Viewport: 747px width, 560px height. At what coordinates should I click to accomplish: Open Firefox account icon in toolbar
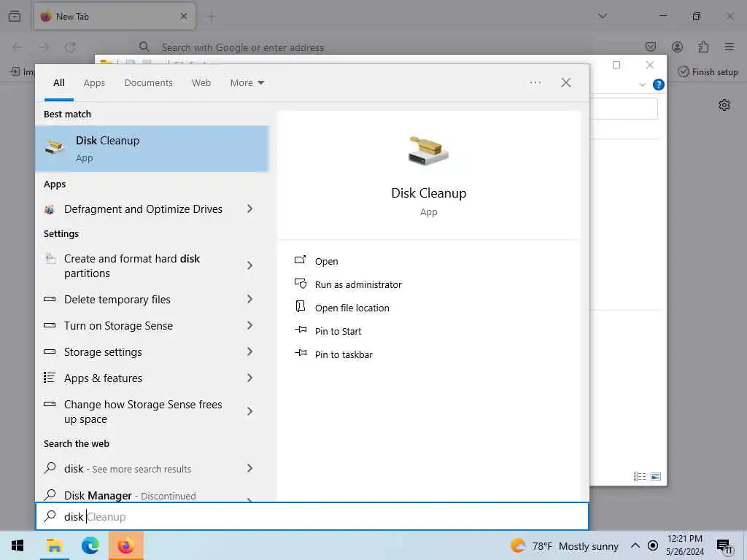677,47
